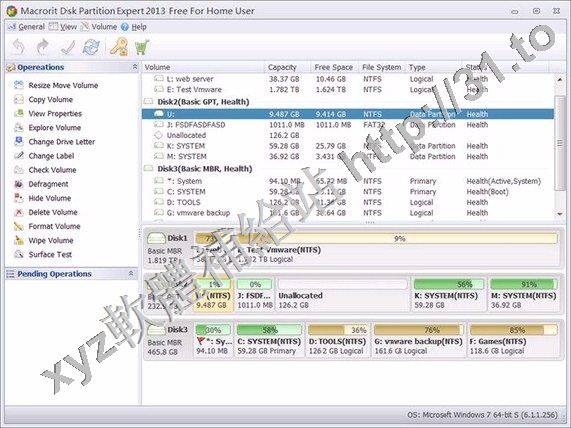
Task: Select the C: SYSTEM(NTFS) Primary partition block
Action: 269,340
